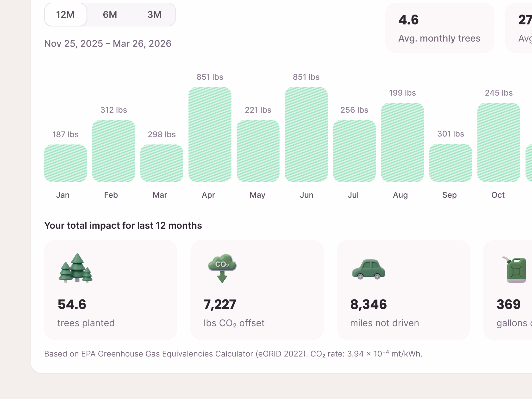Click 'Your total impact for last 12 months' heading
532x399 pixels.
coord(123,226)
